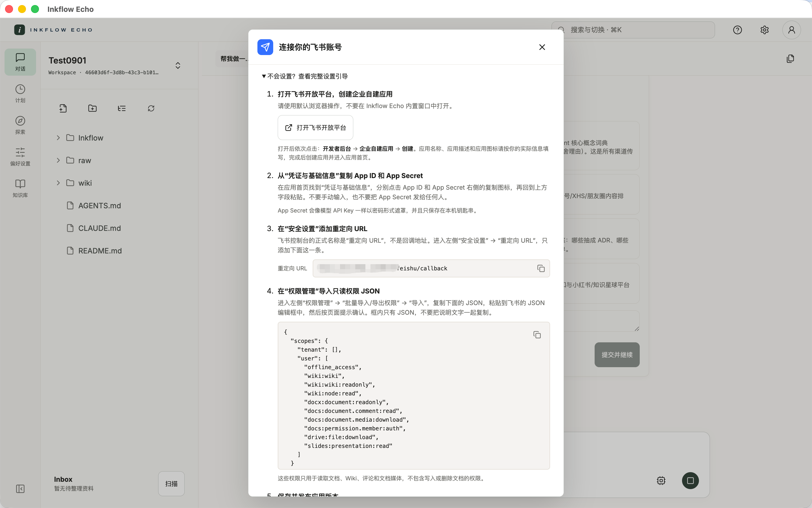Open the 探索 explore section
The width and height of the screenshot is (812, 508).
20,125
